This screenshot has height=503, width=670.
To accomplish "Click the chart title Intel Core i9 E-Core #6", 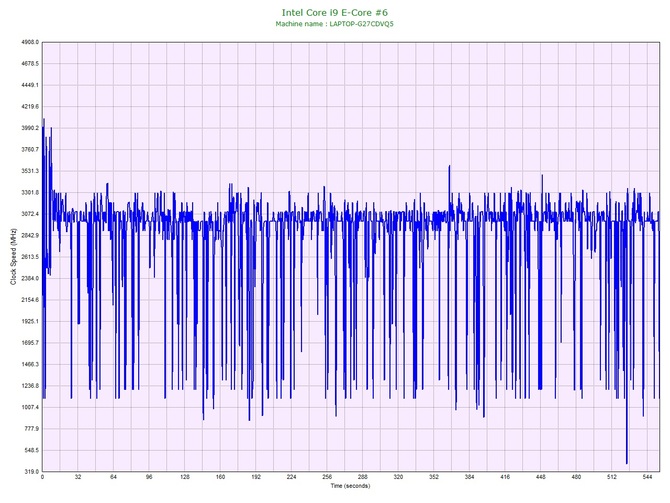I will pos(335,12).
